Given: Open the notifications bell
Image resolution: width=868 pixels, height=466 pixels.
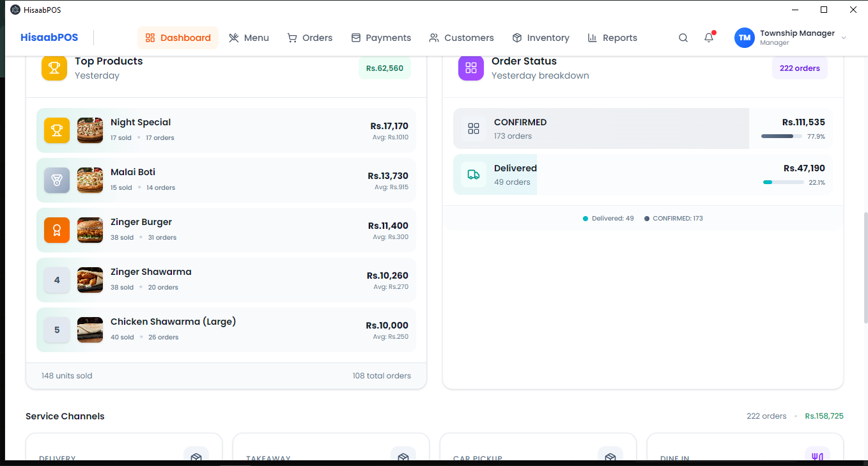Looking at the screenshot, I should (x=709, y=38).
